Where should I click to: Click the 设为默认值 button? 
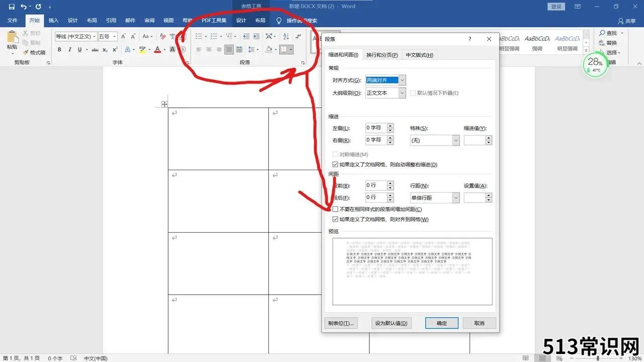[391, 323]
